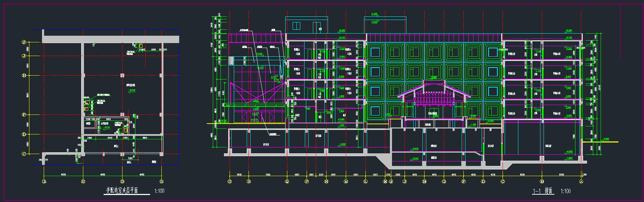Click axis bubble S below the section
644x202 pixels.
pyautogui.click(x=230, y=181)
